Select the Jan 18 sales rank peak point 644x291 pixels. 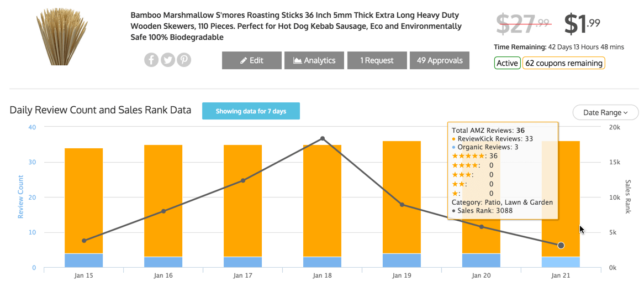click(x=323, y=139)
